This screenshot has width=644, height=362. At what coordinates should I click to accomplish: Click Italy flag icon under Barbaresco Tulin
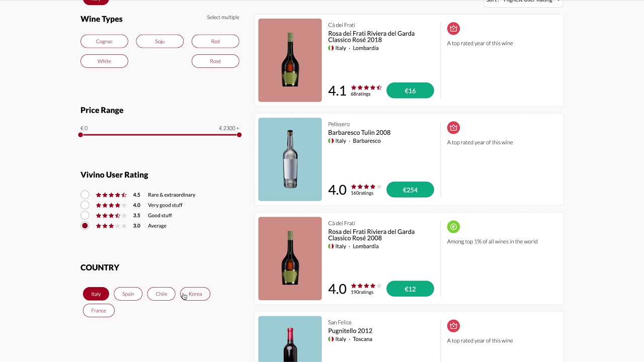pyautogui.click(x=331, y=141)
